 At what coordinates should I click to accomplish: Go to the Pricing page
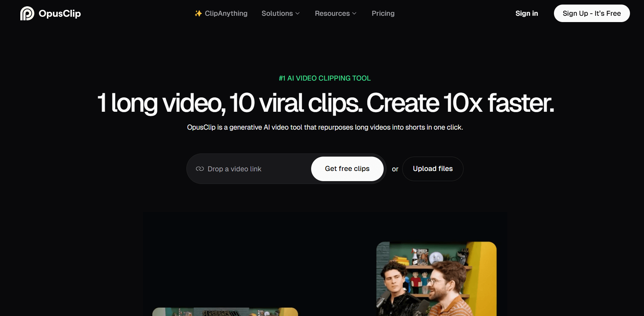[x=383, y=13]
